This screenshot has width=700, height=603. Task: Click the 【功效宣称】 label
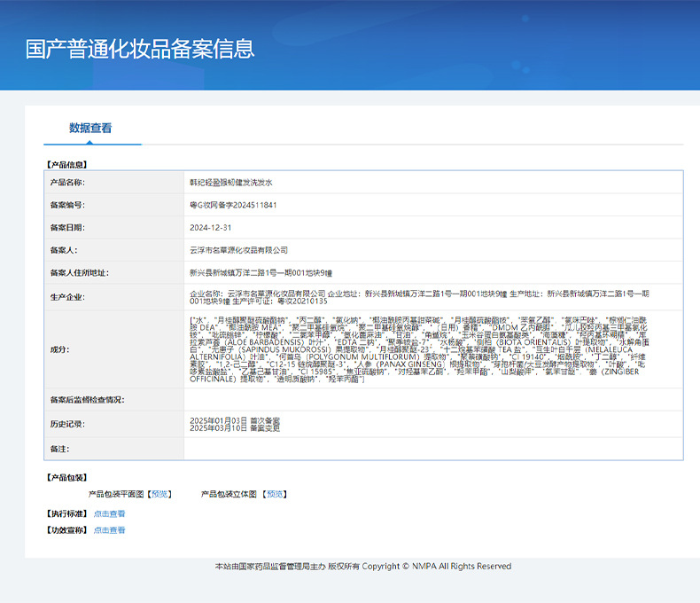(67, 530)
